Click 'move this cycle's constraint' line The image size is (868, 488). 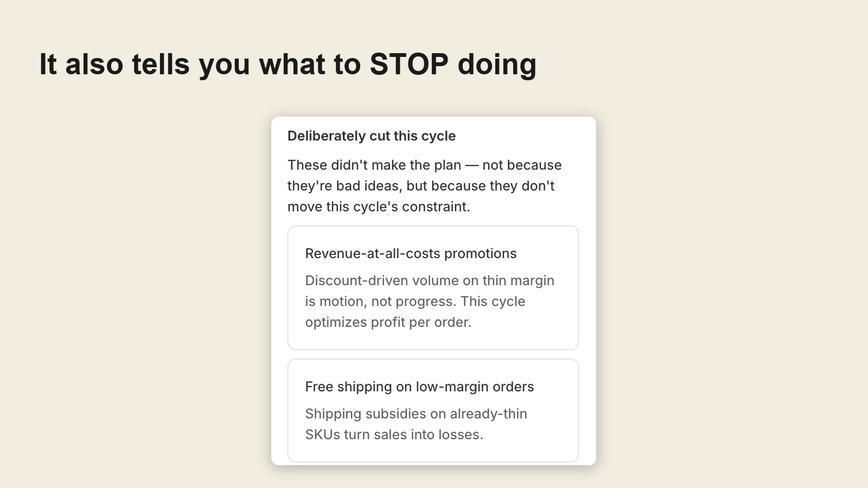coord(379,207)
